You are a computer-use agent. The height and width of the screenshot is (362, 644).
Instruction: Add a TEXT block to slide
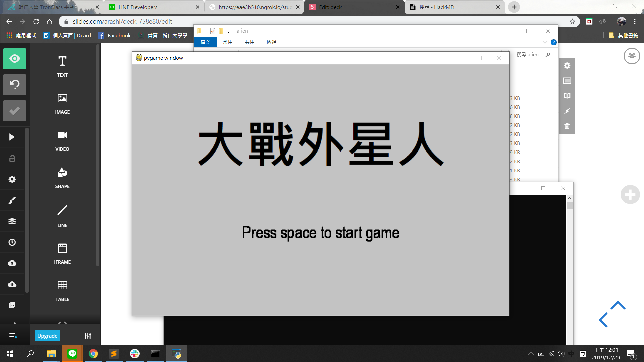tap(62, 66)
